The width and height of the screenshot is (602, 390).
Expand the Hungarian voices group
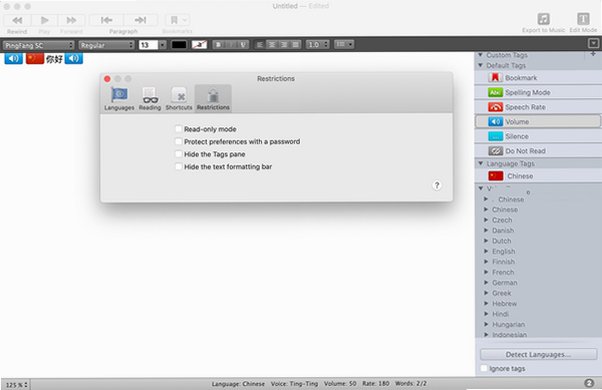point(486,324)
